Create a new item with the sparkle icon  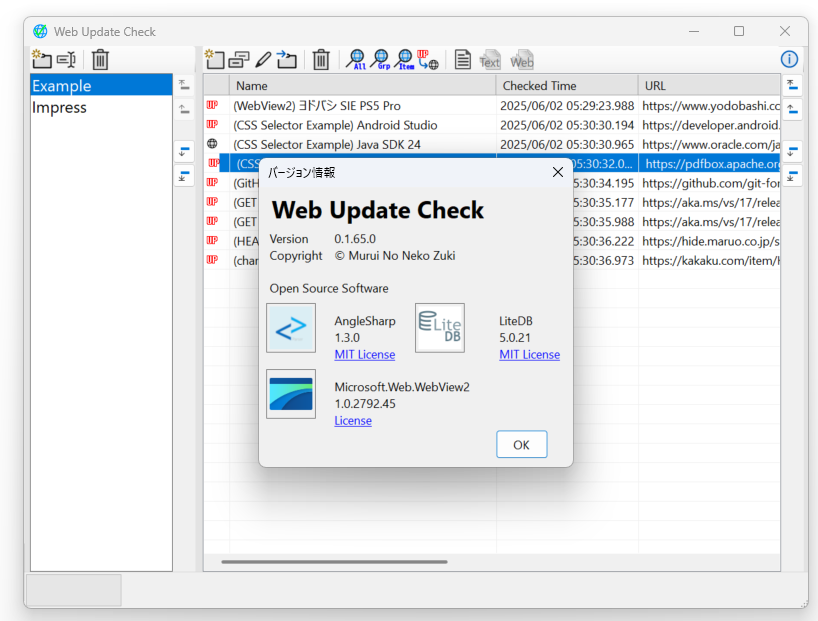click(x=215, y=60)
